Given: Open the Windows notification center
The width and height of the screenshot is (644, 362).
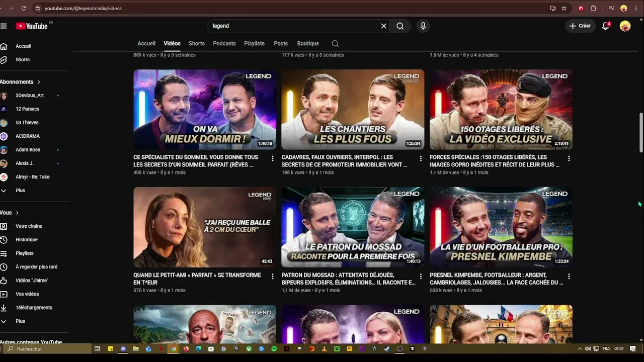Looking at the screenshot, I should point(632,348).
